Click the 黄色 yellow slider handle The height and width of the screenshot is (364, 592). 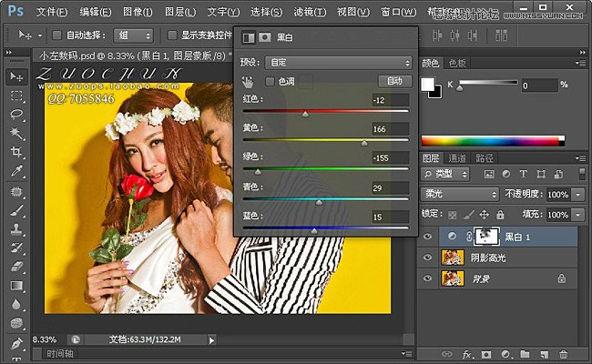pos(364,143)
